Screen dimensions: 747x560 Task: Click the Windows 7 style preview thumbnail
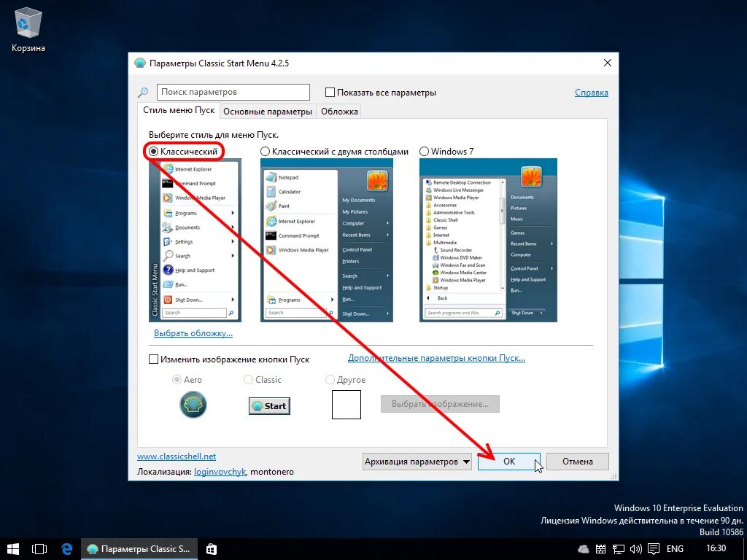488,241
